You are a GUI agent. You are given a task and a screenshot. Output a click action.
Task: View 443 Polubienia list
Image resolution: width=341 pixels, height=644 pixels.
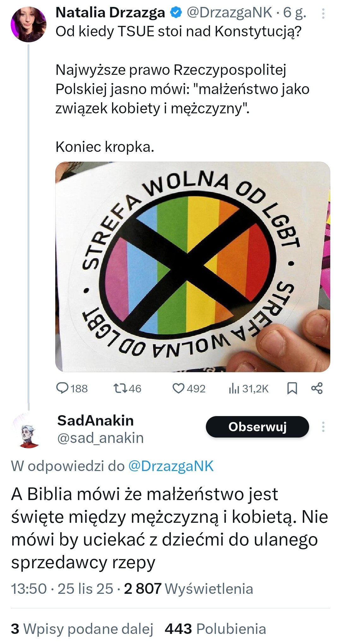tap(215, 629)
